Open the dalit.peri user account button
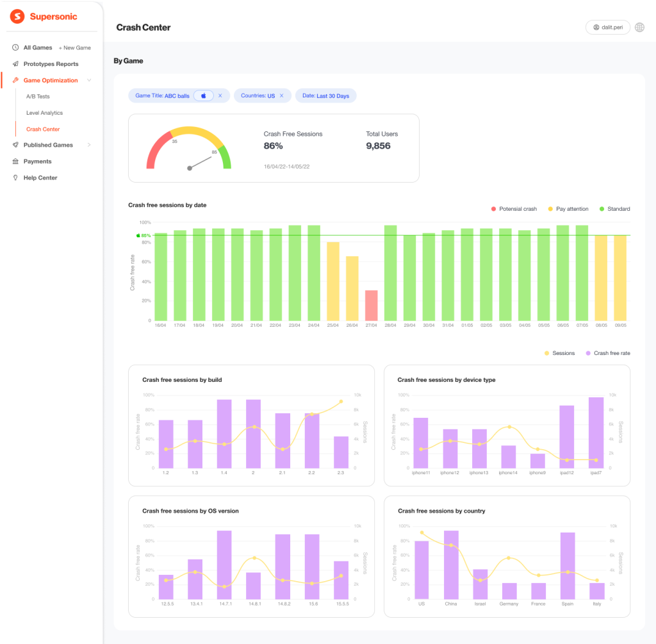The image size is (656, 644). (x=607, y=28)
